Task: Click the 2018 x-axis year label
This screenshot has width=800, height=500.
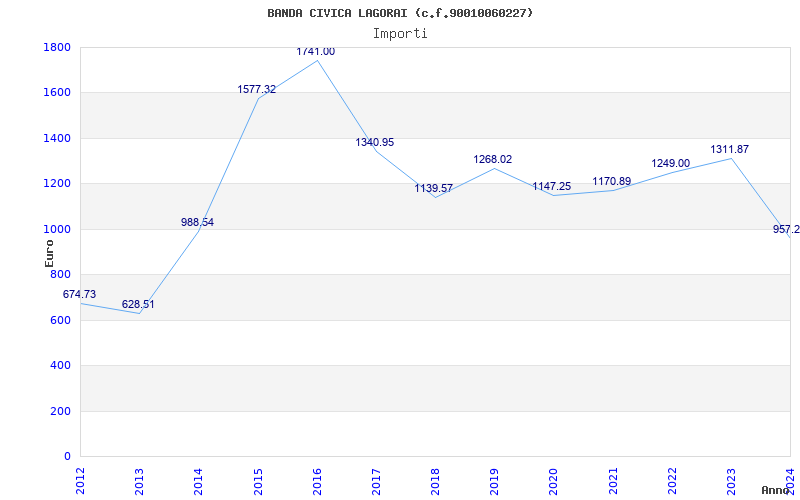Action: click(x=435, y=482)
